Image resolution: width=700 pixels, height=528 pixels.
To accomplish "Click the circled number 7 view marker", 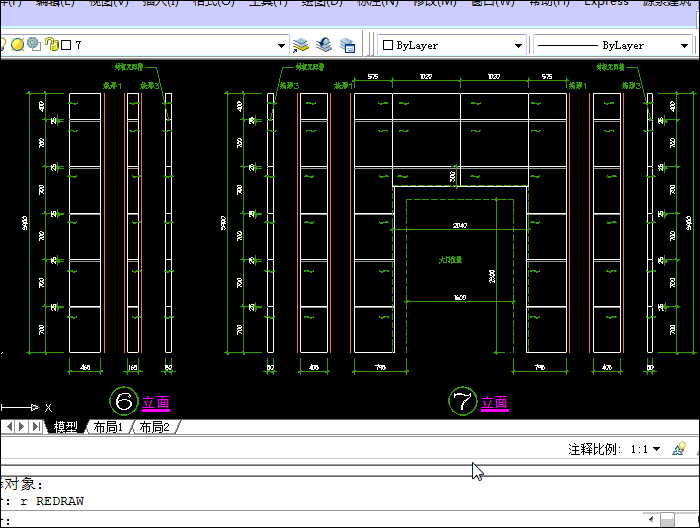I will pyautogui.click(x=462, y=402).
